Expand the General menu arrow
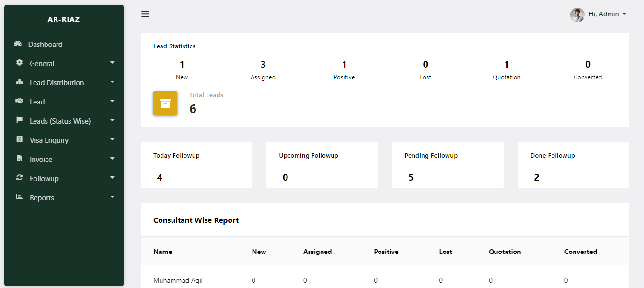Viewport: 644px width, 288px height. [112, 63]
